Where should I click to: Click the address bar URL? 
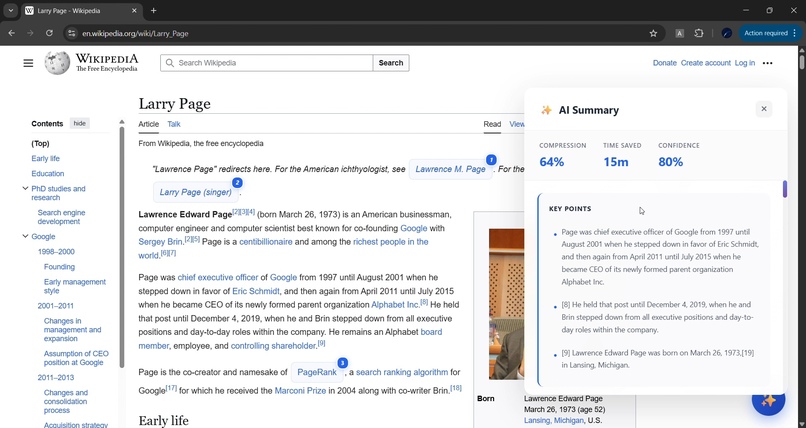135,33
